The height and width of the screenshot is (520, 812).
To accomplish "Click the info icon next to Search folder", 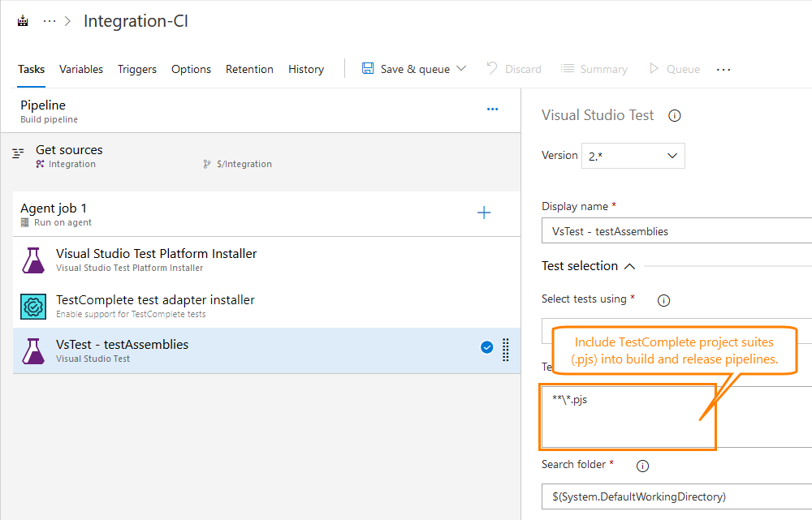I will pyautogui.click(x=642, y=466).
